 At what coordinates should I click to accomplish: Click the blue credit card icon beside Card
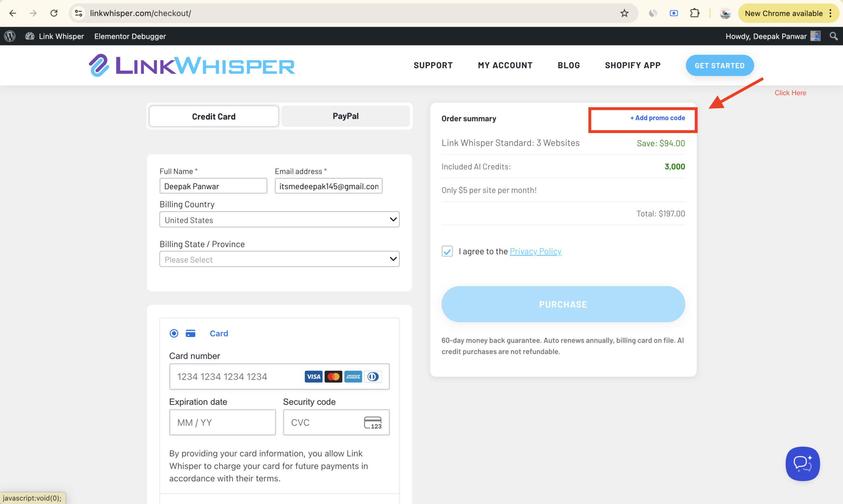(x=191, y=333)
